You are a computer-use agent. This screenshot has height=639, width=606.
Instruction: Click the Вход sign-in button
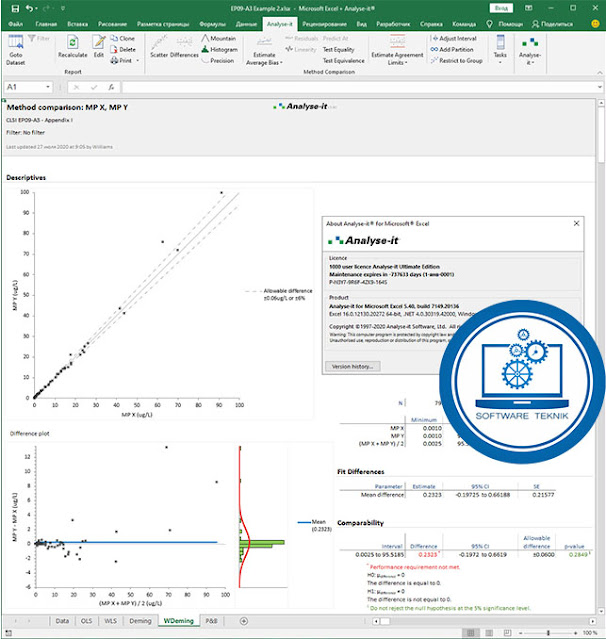click(x=501, y=8)
